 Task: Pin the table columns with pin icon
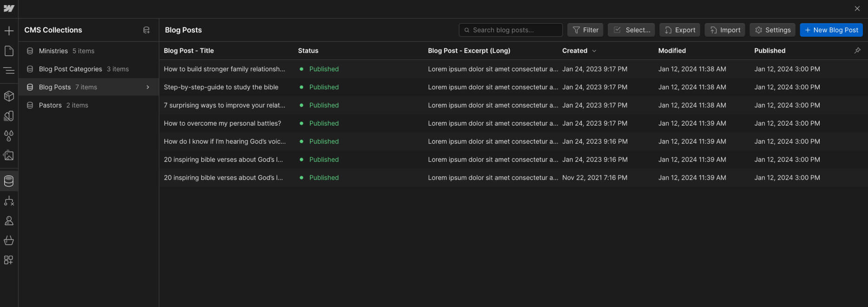tap(857, 50)
